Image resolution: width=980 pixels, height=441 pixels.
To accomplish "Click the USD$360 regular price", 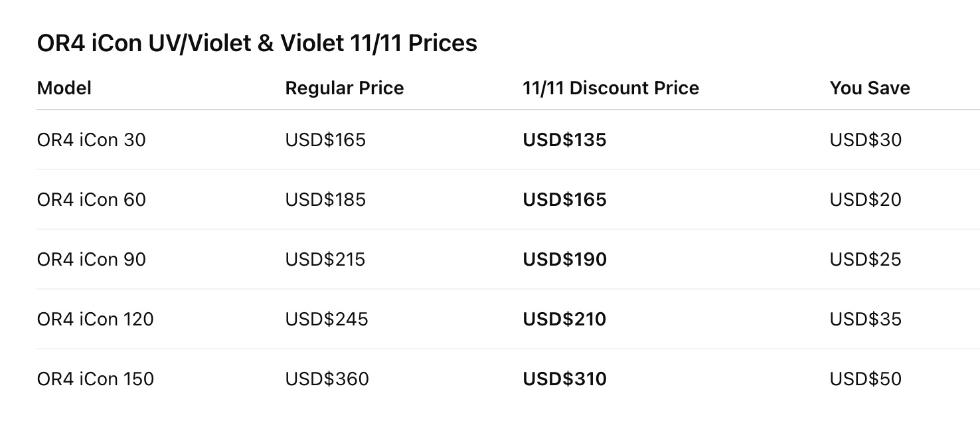I will point(327,379).
